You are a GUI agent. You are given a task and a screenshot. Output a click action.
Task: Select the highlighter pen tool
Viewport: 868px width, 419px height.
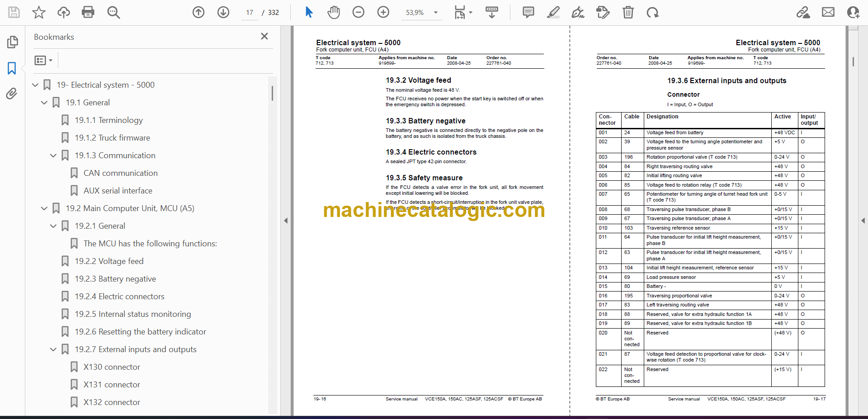pos(553,12)
